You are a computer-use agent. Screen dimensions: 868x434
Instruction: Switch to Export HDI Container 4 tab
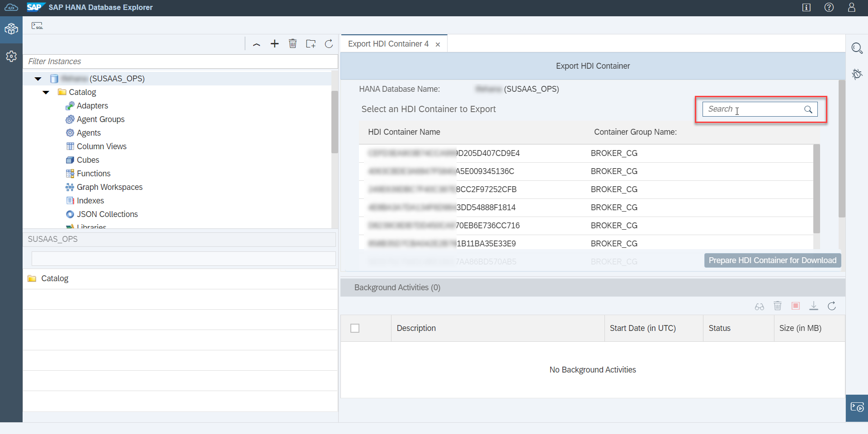click(388, 44)
